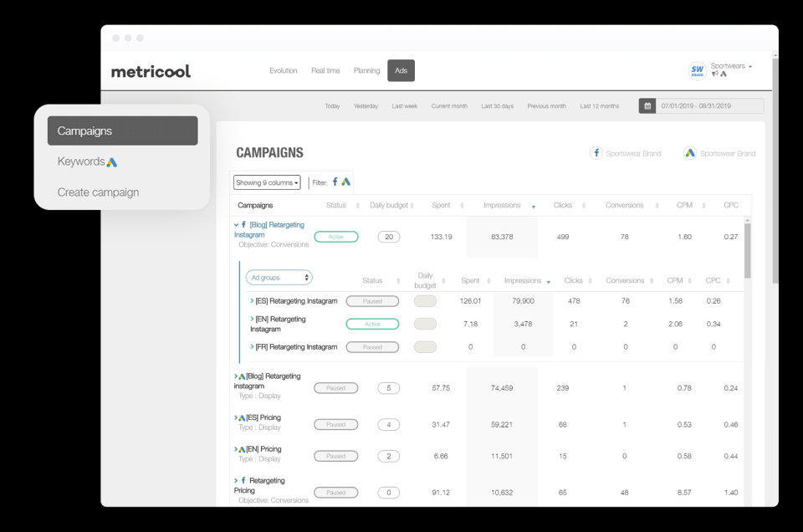Click the SW brand avatar
This screenshot has width=803, height=532.
[x=697, y=70]
